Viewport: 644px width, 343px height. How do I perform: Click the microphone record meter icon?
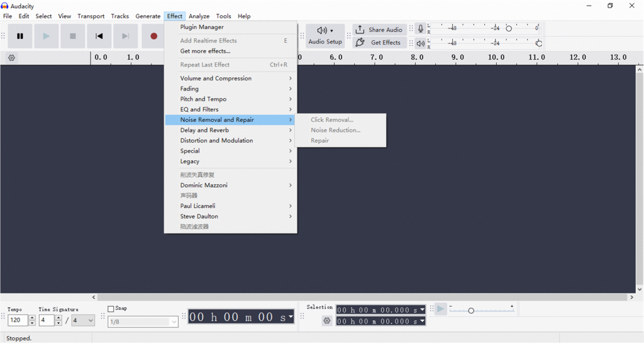[421, 29]
